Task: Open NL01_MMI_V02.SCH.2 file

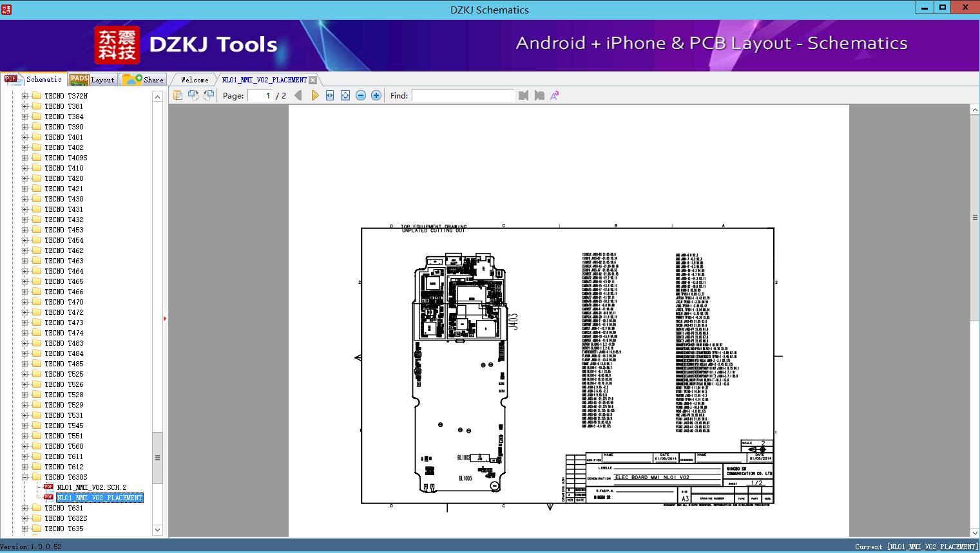Action: tap(91, 487)
